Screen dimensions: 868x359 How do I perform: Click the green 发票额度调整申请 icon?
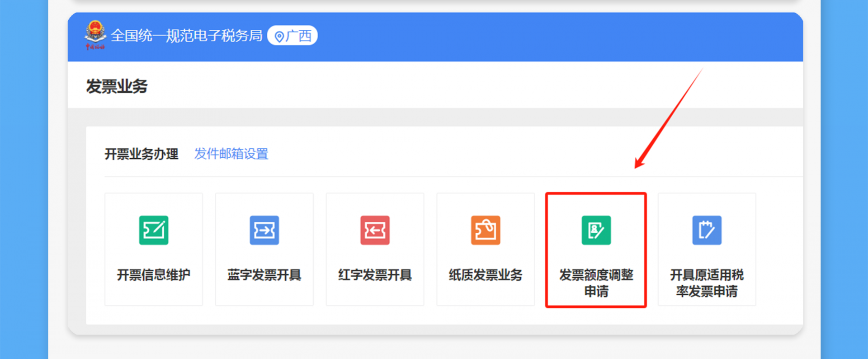[x=596, y=230]
